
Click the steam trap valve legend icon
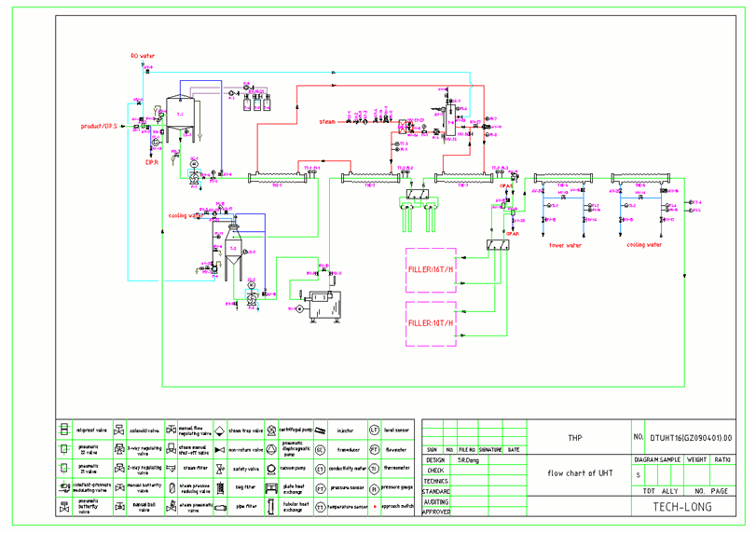[219, 429]
